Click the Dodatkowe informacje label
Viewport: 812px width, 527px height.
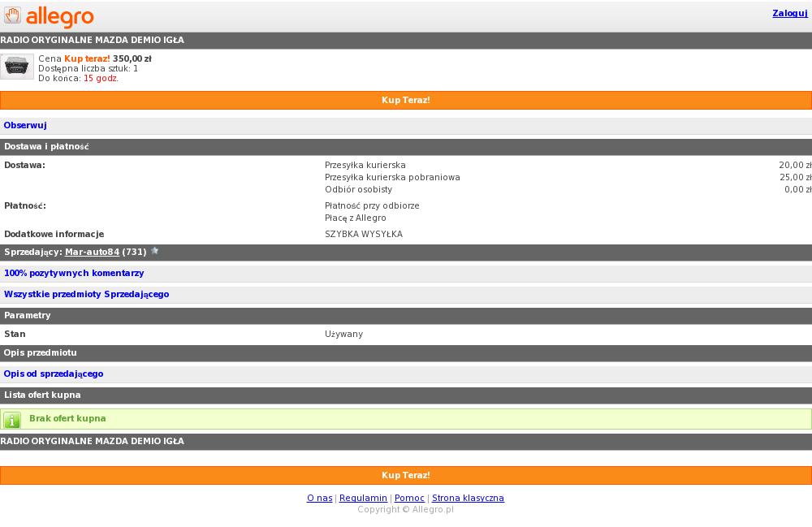coord(54,234)
